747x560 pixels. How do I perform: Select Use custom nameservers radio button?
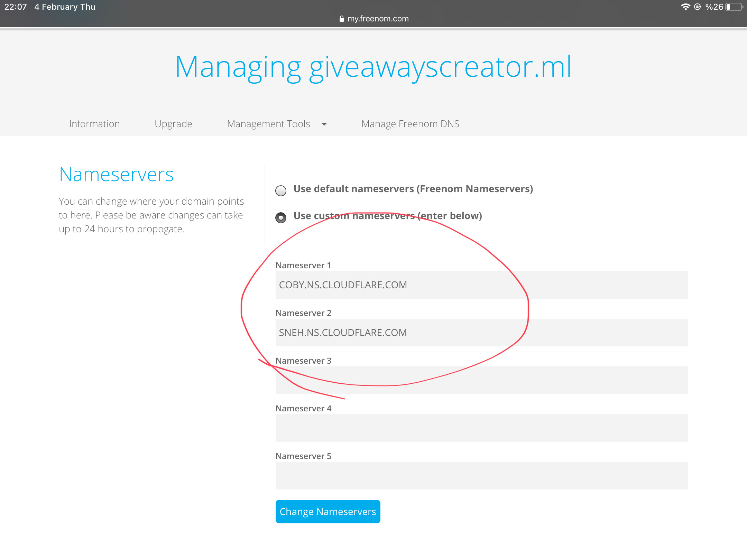coord(281,217)
